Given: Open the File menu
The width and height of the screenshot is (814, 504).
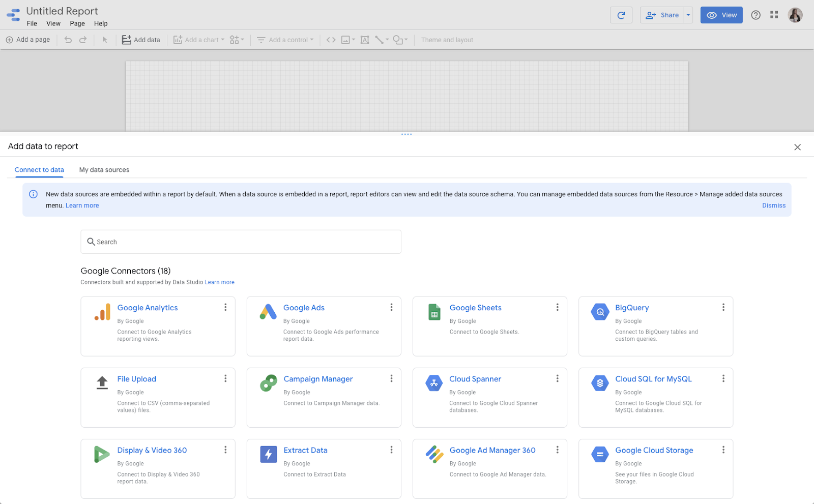Looking at the screenshot, I should coord(32,23).
